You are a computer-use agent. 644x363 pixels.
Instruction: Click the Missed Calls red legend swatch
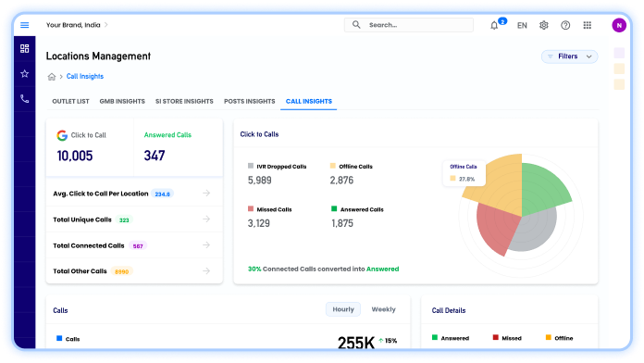pyautogui.click(x=251, y=209)
